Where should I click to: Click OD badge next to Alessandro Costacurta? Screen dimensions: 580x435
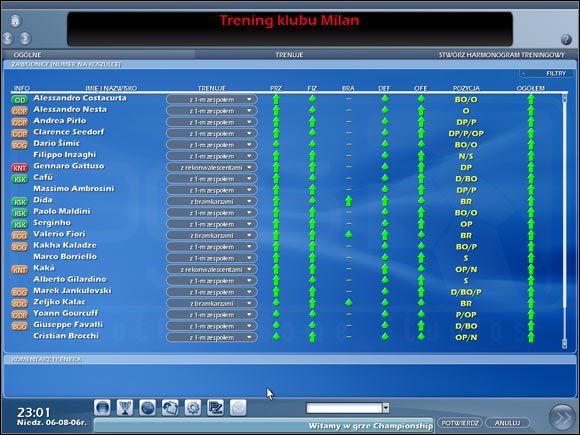tap(20, 100)
